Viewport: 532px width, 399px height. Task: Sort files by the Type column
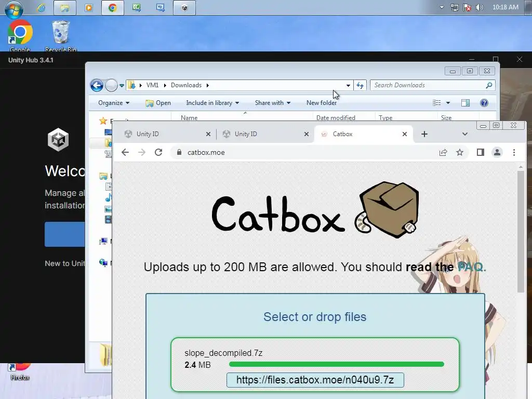tap(385, 118)
